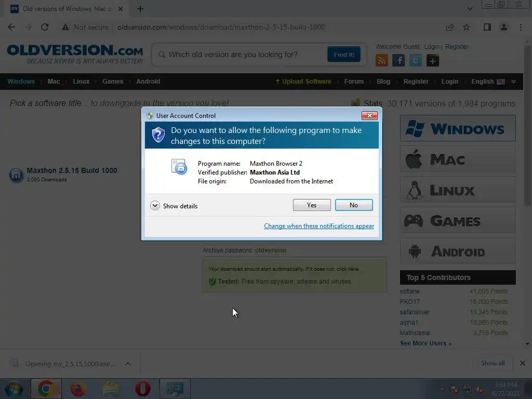Click the large Games platform button

(458, 220)
